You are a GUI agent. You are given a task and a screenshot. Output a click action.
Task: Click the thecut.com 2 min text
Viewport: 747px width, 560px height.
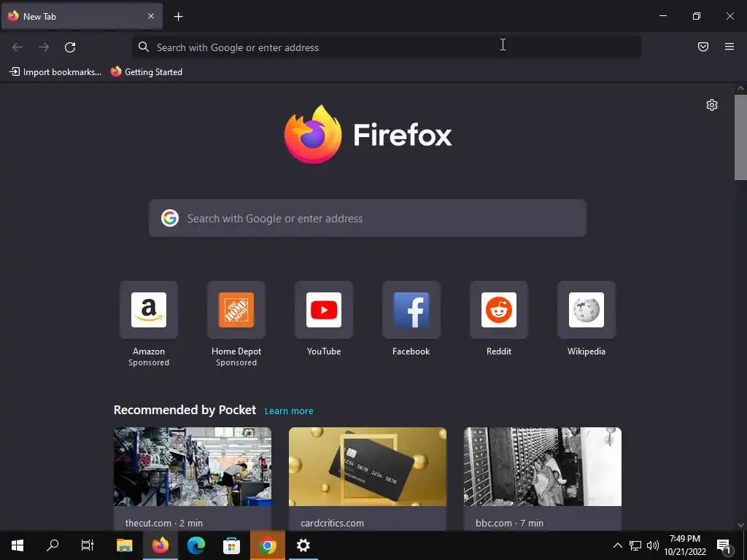point(164,523)
